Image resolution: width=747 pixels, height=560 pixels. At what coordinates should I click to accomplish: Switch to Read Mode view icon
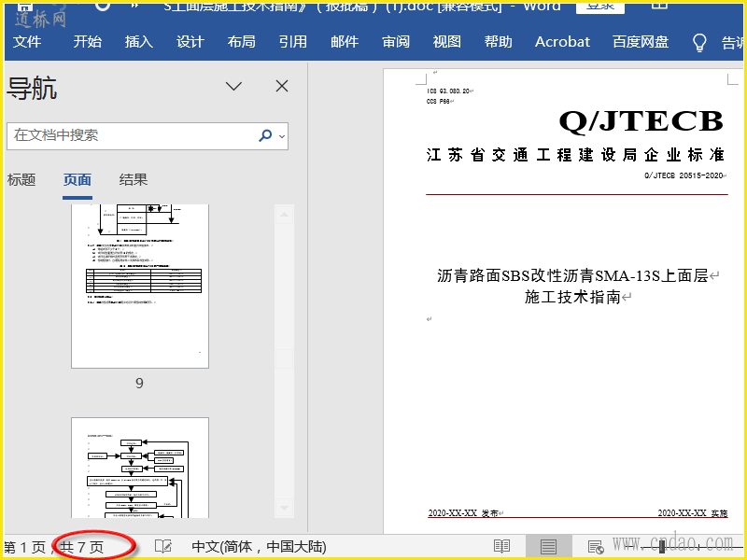tap(501, 547)
